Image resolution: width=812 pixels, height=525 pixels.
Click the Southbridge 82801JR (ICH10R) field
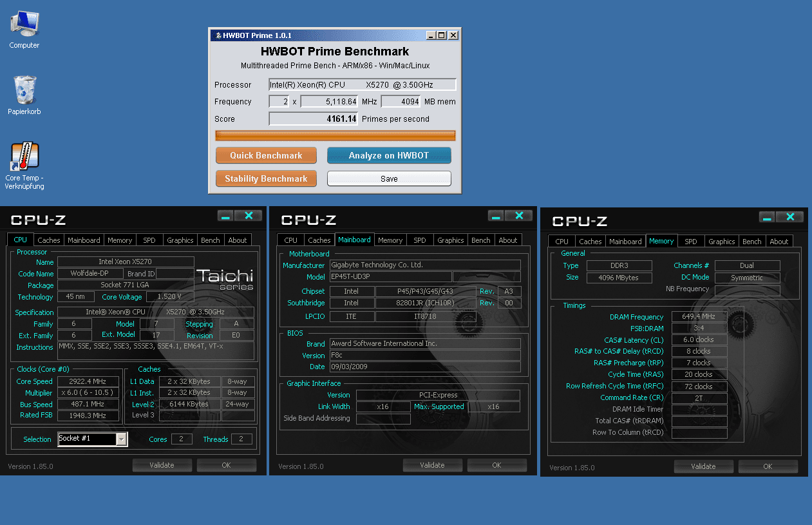click(x=426, y=303)
